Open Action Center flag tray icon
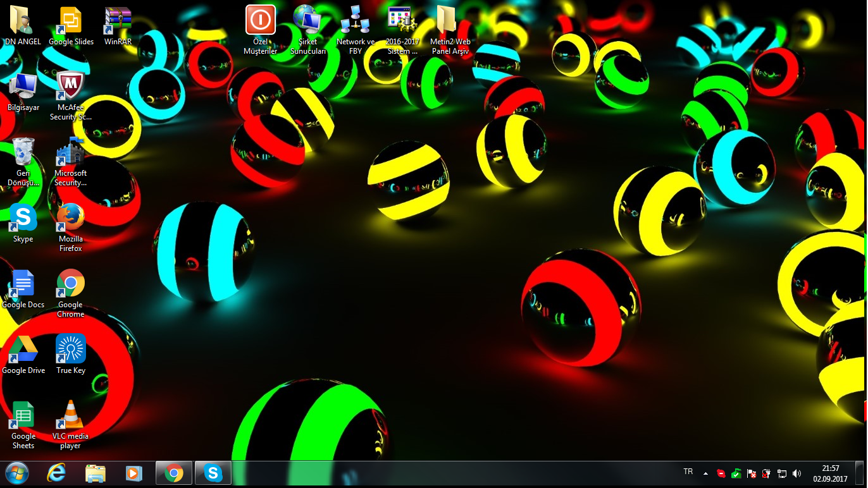The image size is (868, 488). (x=752, y=473)
